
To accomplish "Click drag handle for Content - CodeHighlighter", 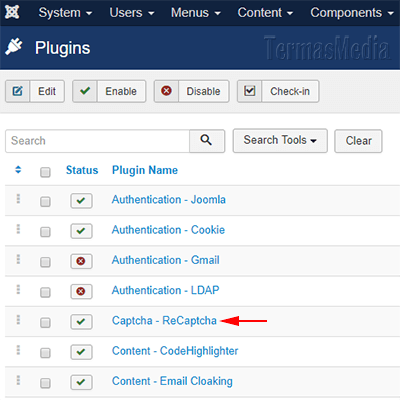I will (x=18, y=350).
